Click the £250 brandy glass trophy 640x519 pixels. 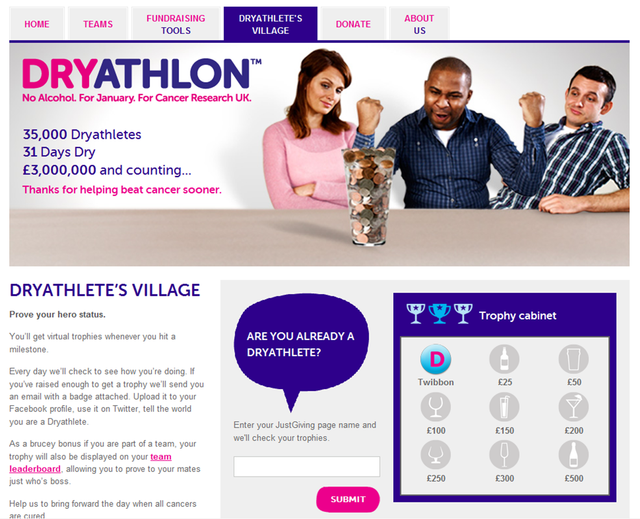[x=436, y=455]
